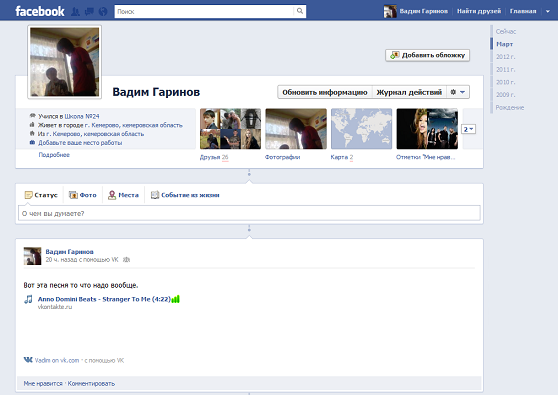Screen dimensions: 558x395
Task: Open friend requests icon in top bar
Action: point(75,12)
